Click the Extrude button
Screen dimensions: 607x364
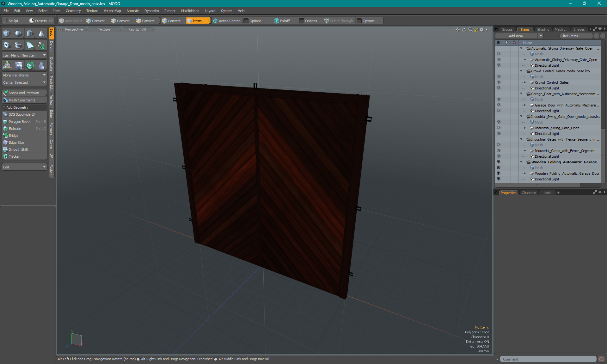pos(24,129)
